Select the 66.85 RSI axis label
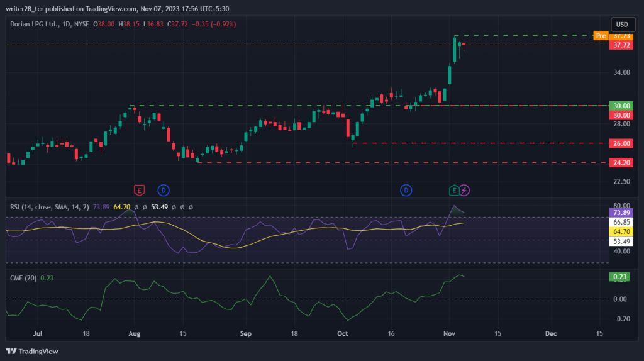Image resolution: width=644 pixels, height=361 pixels. (x=621, y=222)
